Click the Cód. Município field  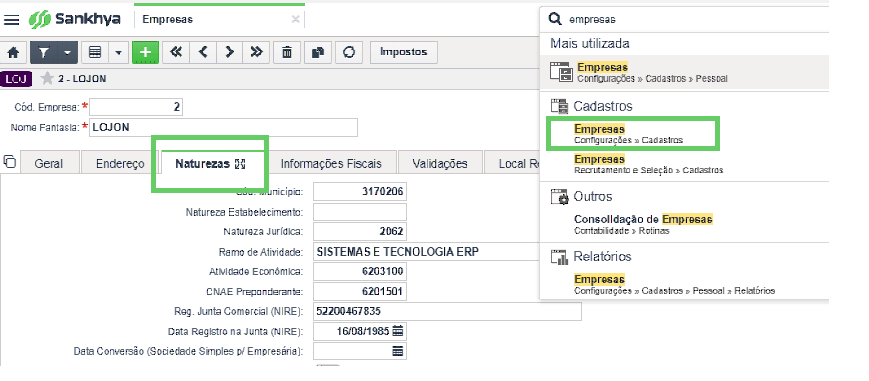360,192
